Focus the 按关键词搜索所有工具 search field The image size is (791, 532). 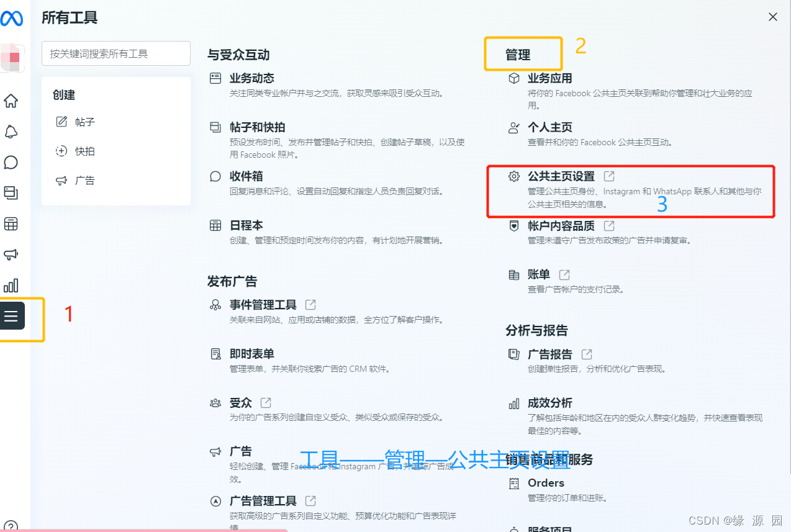(116, 53)
